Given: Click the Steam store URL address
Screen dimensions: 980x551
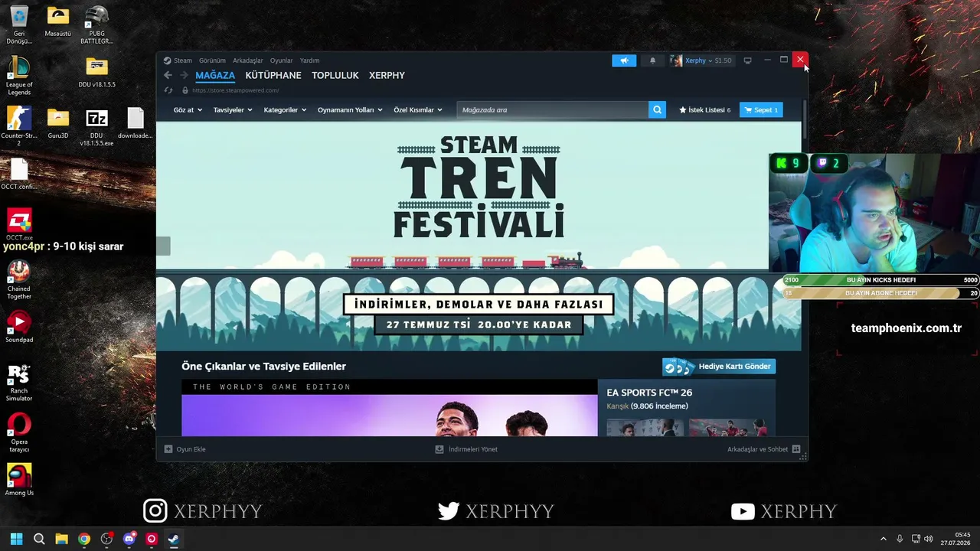Looking at the screenshot, I should (236, 90).
